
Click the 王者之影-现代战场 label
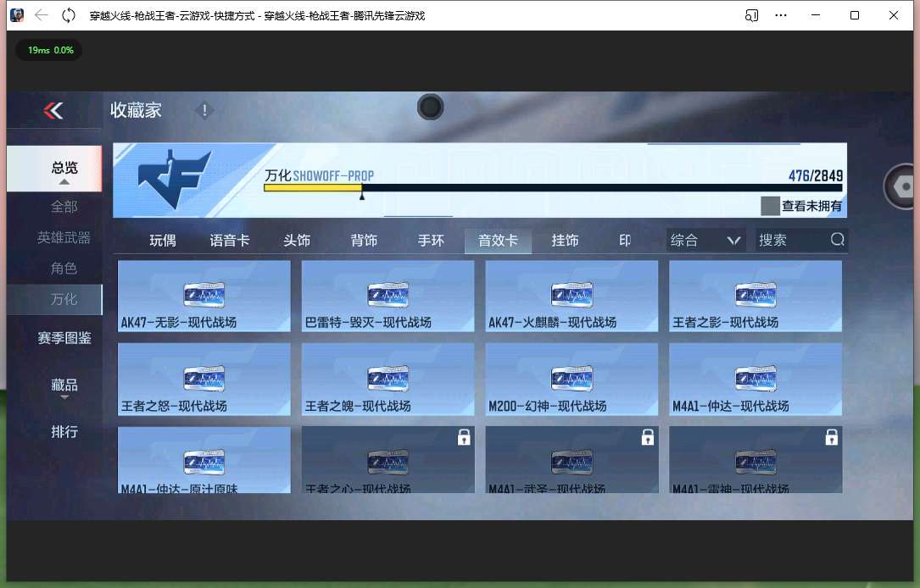(x=725, y=323)
